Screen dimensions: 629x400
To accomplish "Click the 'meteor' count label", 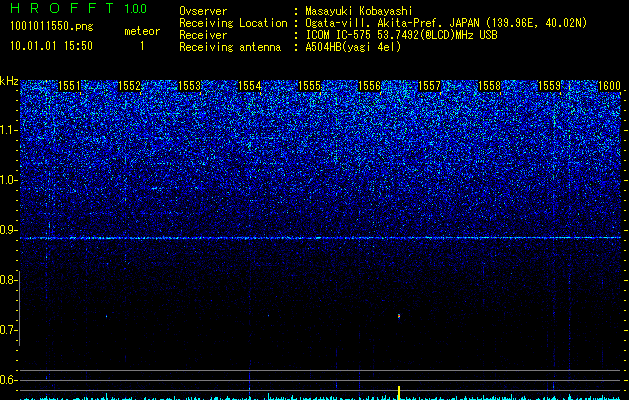I will click(x=142, y=31).
